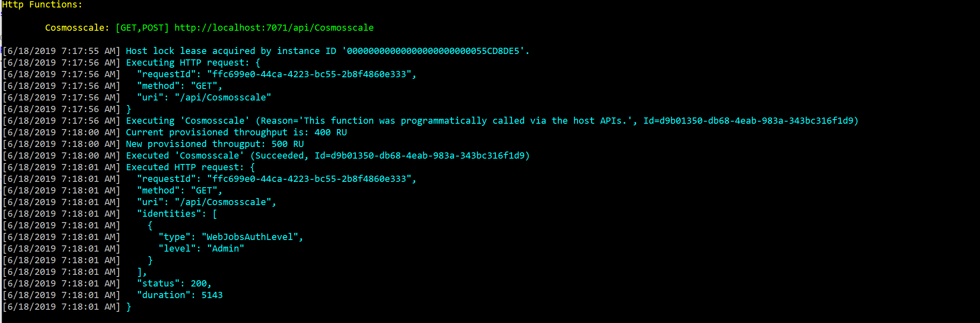
Task: Click the "duration": 5143 line
Action: click(x=180, y=295)
